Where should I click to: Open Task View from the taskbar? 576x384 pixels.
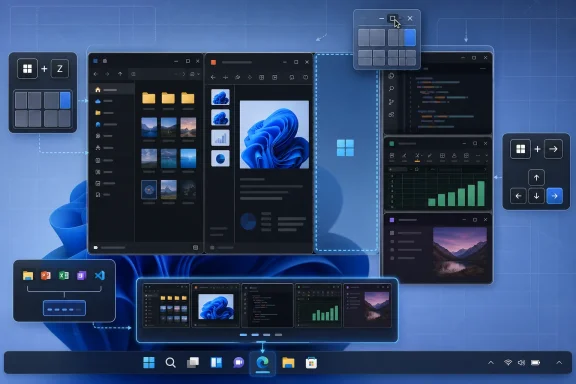tap(193, 363)
